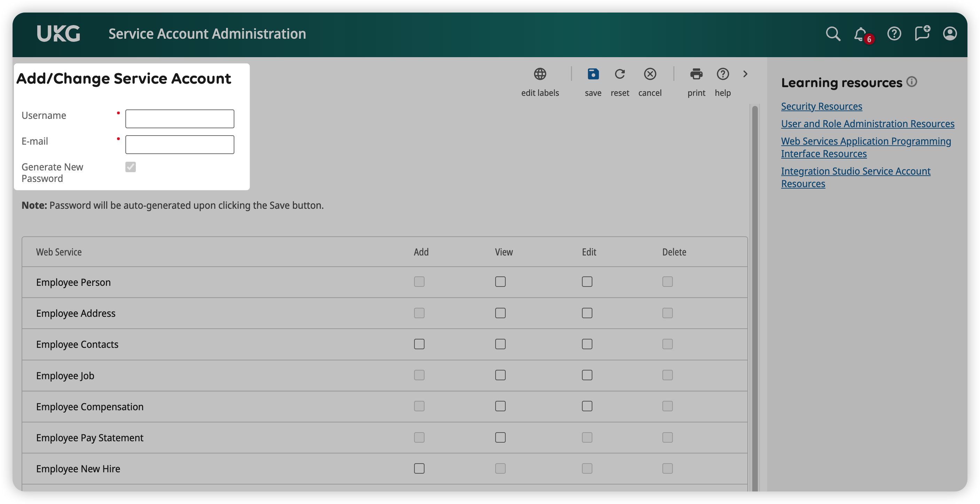Click the reset toolbar icon

pos(619,74)
